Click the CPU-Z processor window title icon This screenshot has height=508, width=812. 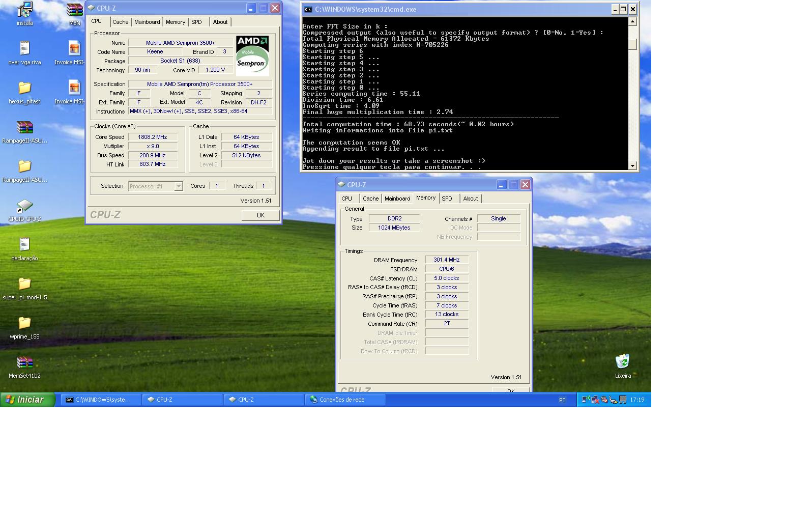[x=91, y=8]
